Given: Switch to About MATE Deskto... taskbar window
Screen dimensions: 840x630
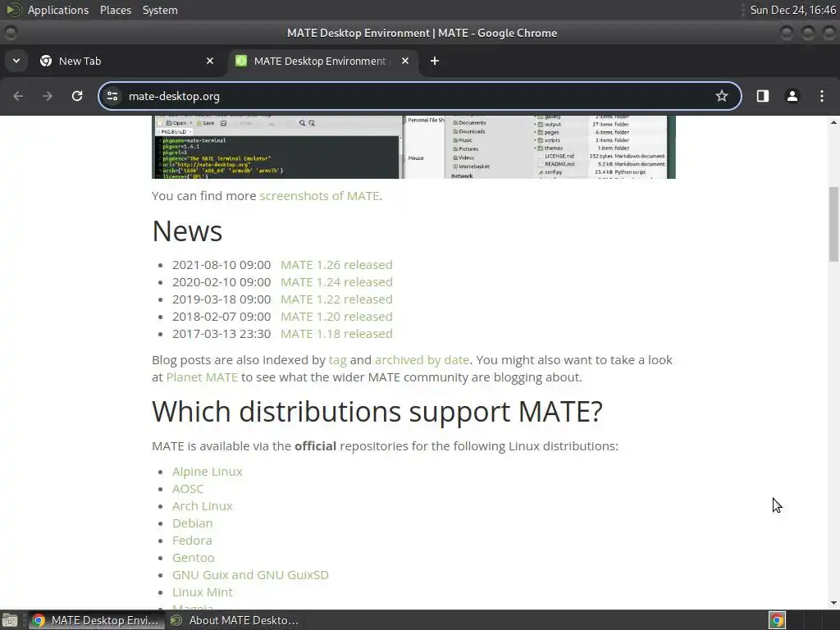Looking at the screenshot, I should [x=235, y=620].
